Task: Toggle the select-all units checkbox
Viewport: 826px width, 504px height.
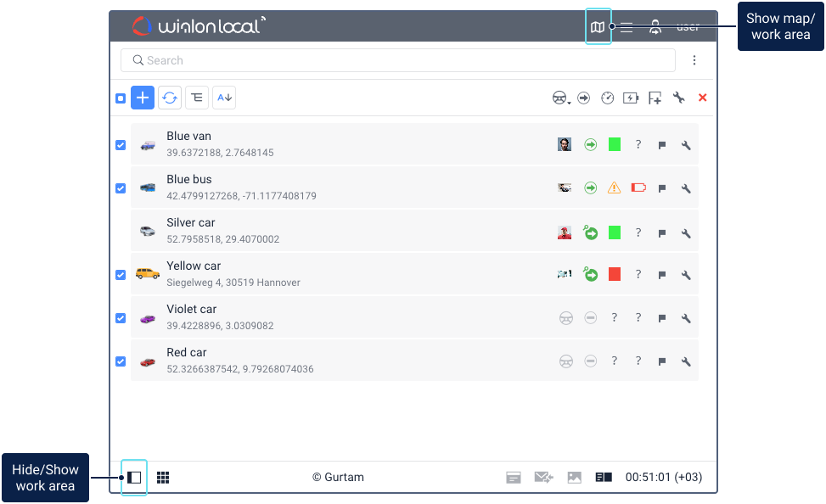Action: coord(121,98)
